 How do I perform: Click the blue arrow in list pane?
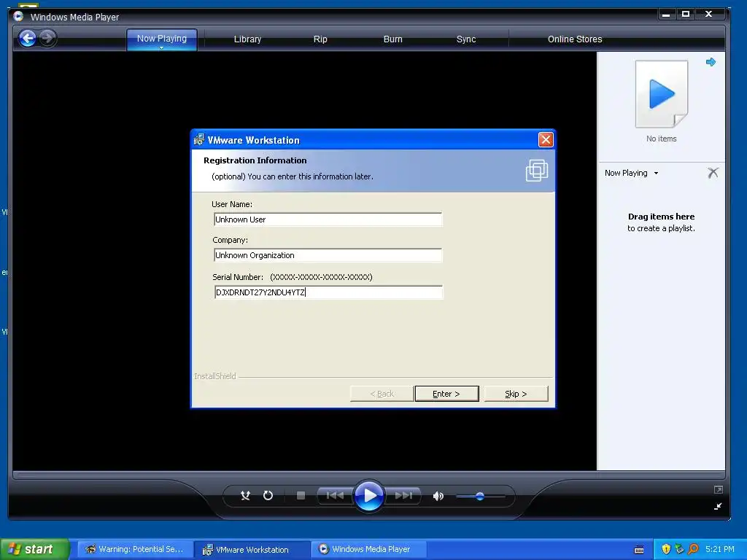point(711,62)
